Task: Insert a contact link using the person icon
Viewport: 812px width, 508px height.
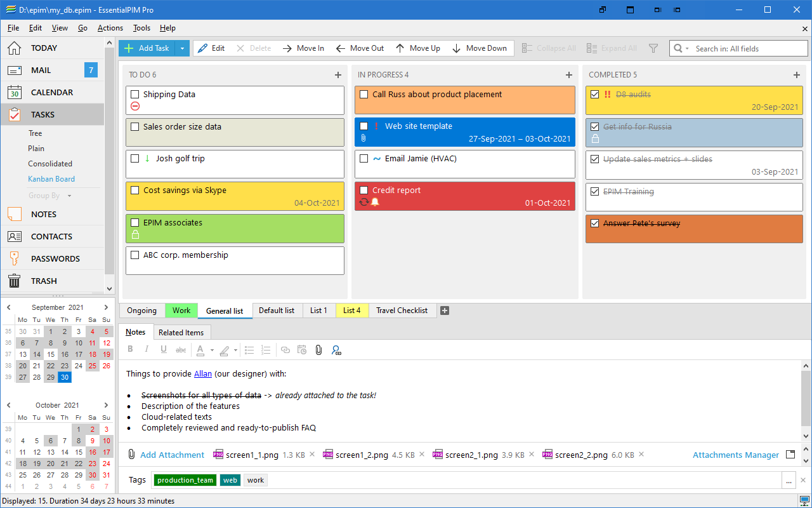Action: [x=336, y=349]
